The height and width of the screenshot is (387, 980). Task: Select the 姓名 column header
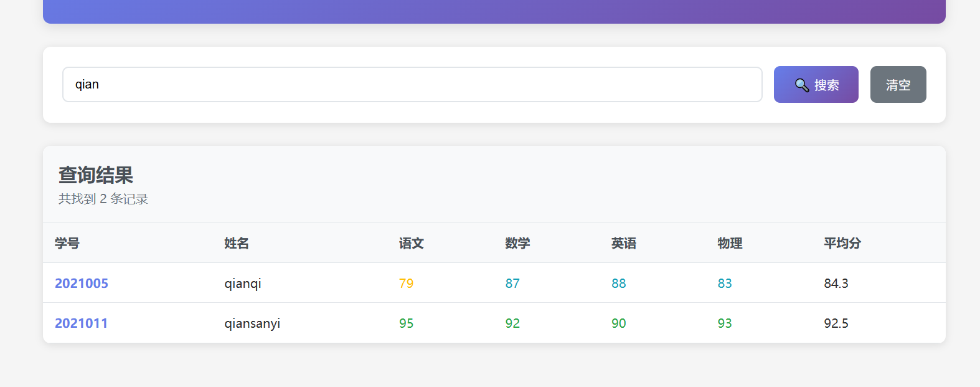237,243
